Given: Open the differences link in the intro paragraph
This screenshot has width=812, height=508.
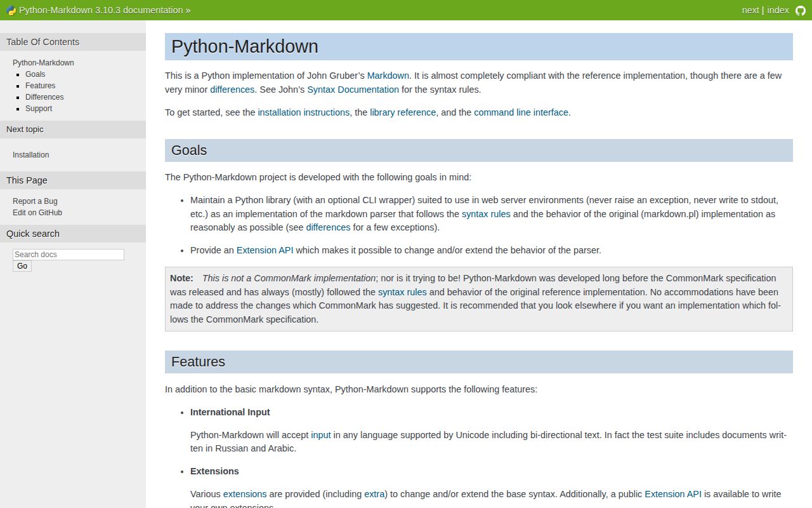Looking at the screenshot, I should [232, 90].
